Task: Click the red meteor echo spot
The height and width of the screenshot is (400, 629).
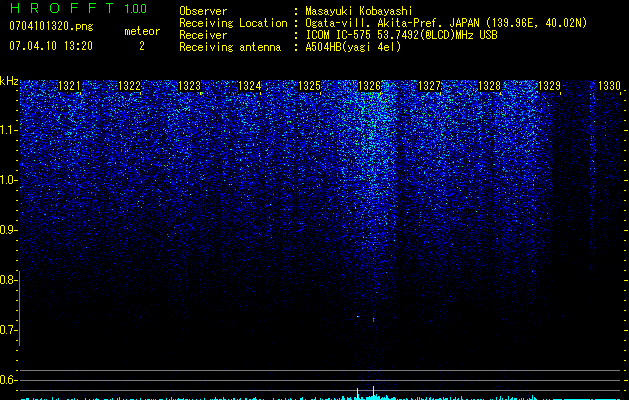Action: click(x=373, y=319)
